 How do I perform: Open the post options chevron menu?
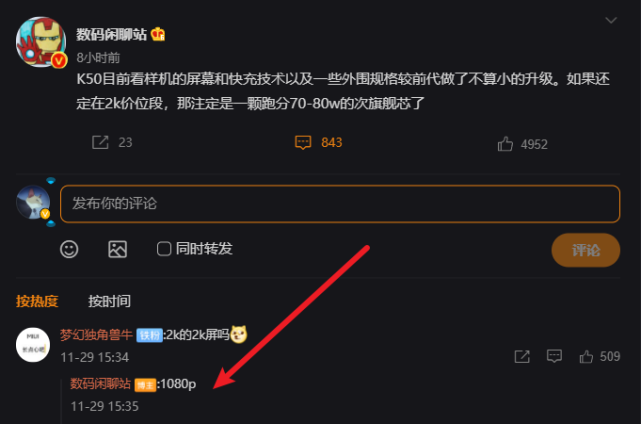pyautogui.click(x=611, y=20)
